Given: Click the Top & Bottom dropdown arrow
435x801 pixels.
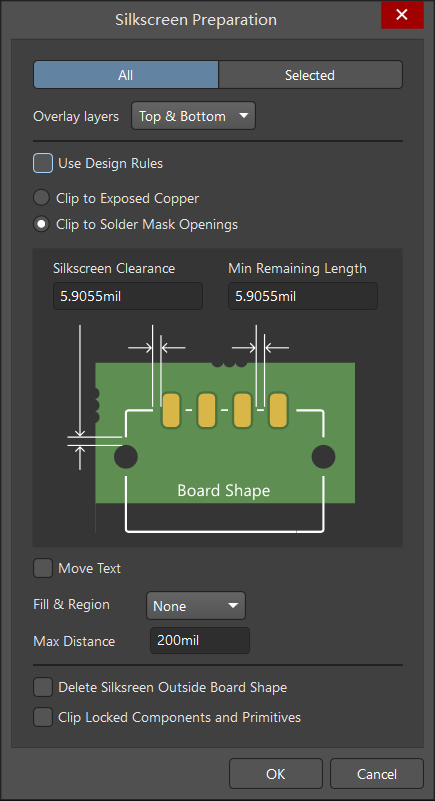Looking at the screenshot, I should click(244, 116).
